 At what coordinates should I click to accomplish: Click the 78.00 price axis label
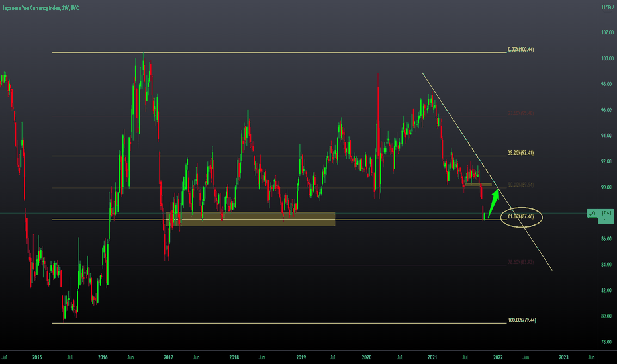tap(607, 342)
